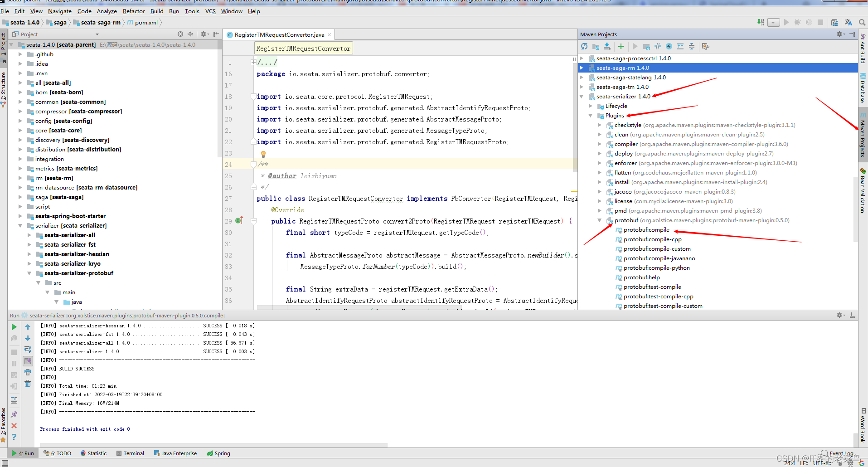Viewport: 868px width, 467px height.
Task: Click pom.xml in the breadcrumb bar
Action: click(x=146, y=22)
